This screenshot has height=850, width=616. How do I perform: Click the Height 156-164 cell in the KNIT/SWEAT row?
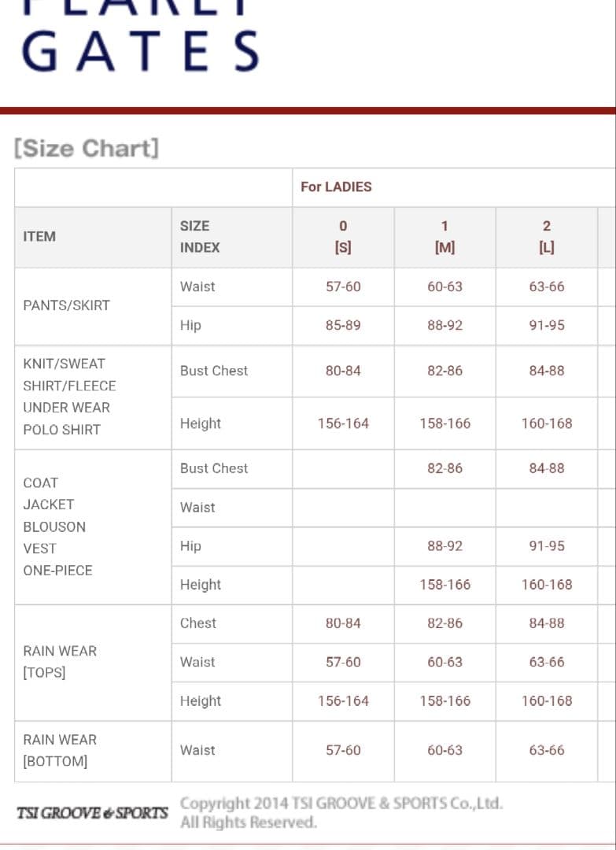click(343, 423)
